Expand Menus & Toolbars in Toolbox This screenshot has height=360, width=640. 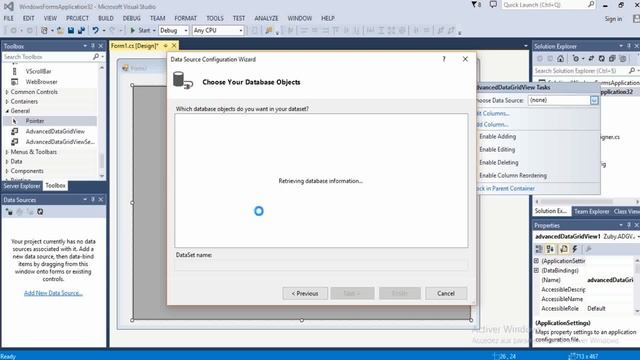(x=7, y=152)
